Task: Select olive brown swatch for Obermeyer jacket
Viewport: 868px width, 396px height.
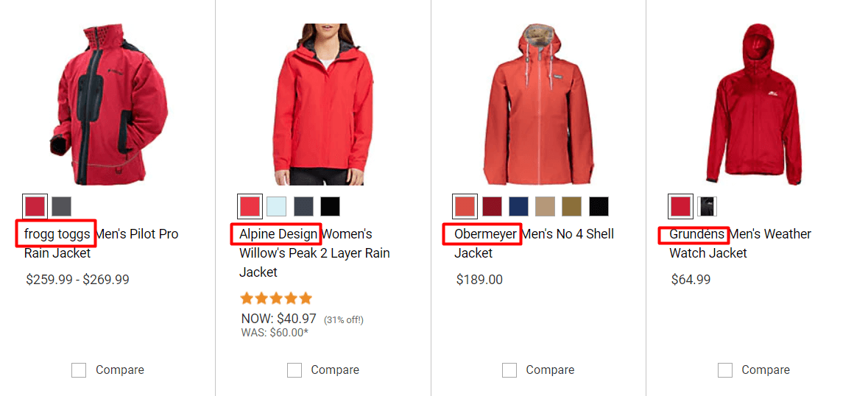Action: pyautogui.click(x=572, y=206)
